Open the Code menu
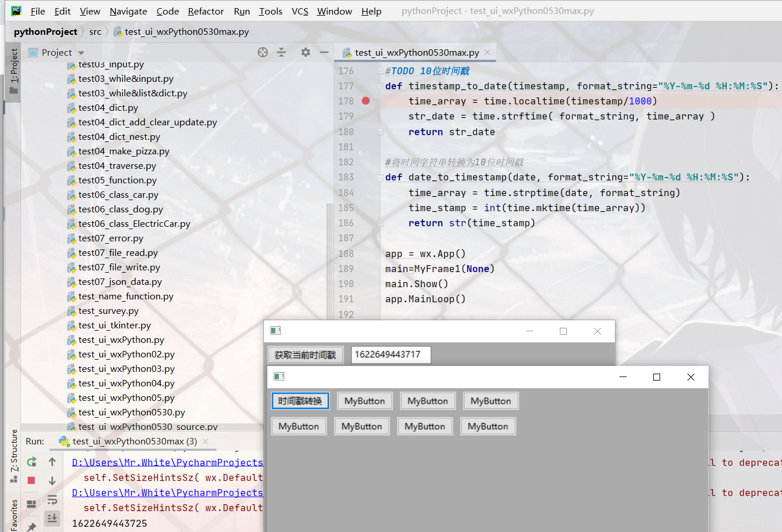 [168, 11]
